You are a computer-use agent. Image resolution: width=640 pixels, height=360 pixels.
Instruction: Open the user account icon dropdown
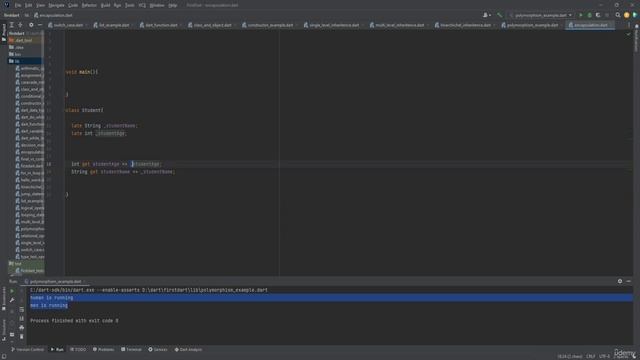[x=487, y=15]
